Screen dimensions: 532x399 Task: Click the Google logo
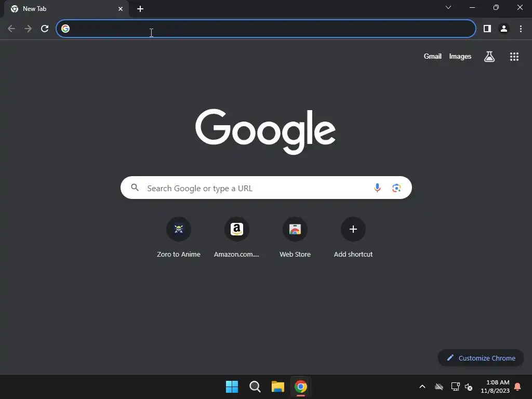pyautogui.click(x=265, y=131)
